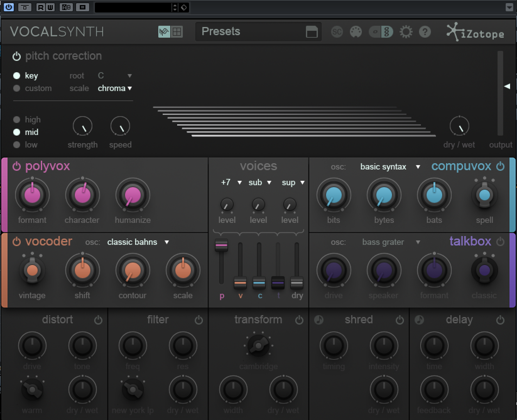Click the help question mark icon
The width and height of the screenshot is (517, 420).
pyautogui.click(x=425, y=32)
